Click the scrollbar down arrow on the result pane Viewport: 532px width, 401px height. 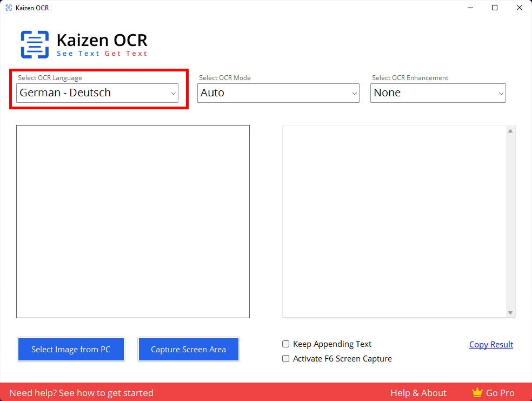[x=510, y=313]
